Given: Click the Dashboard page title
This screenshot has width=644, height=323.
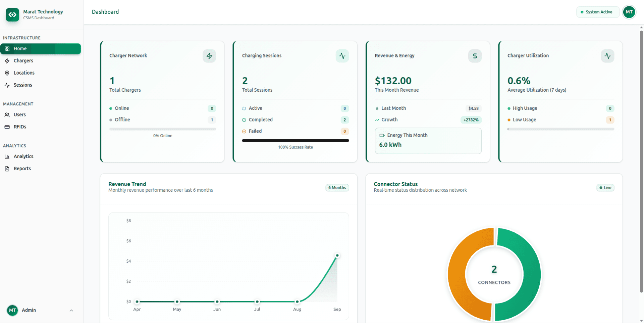Looking at the screenshot, I should pyautogui.click(x=105, y=12).
